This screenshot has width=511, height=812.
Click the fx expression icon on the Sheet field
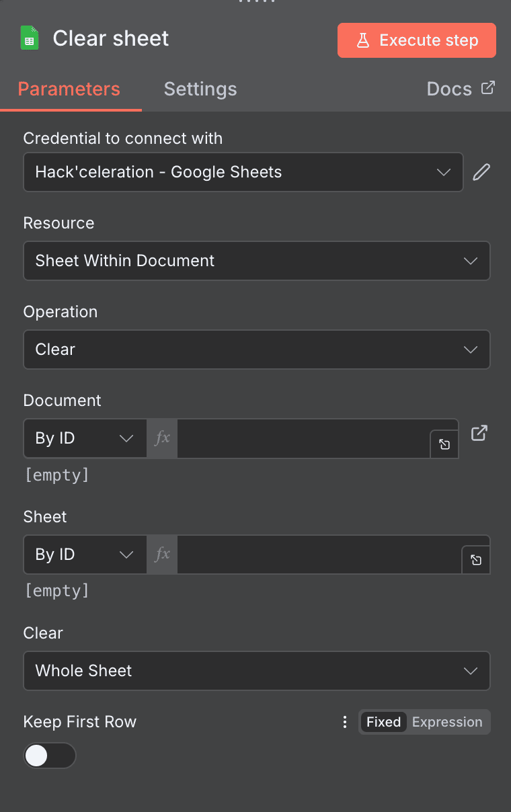pyautogui.click(x=161, y=555)
